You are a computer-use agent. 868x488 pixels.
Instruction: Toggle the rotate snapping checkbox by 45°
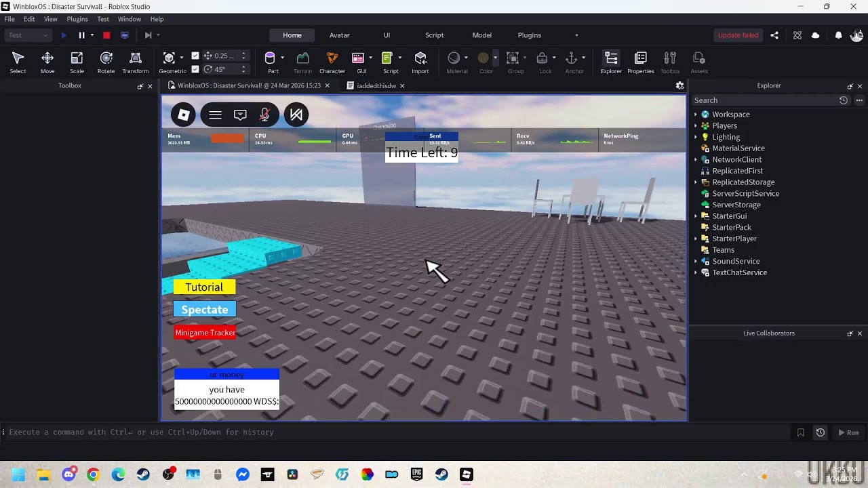195,69
